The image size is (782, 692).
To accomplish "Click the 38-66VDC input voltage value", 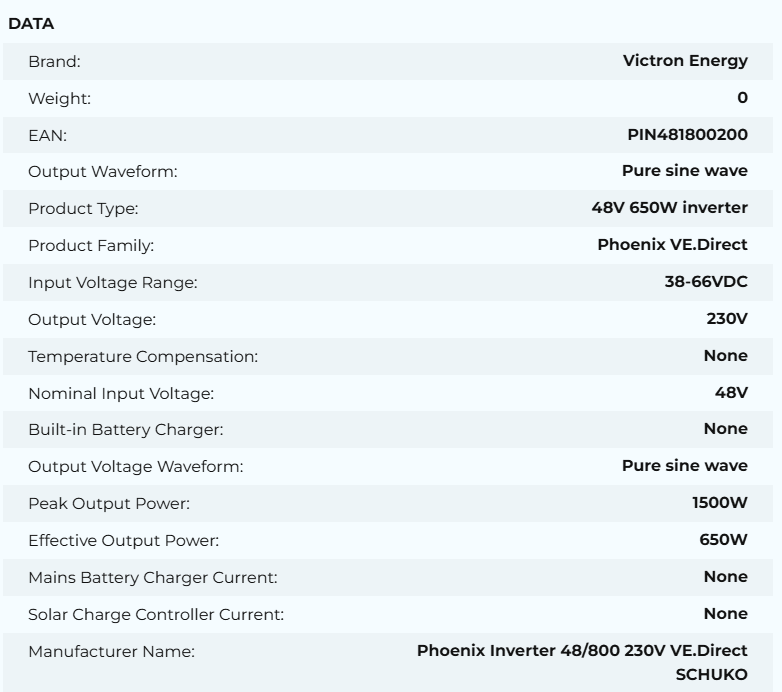I will click(699, 283).
